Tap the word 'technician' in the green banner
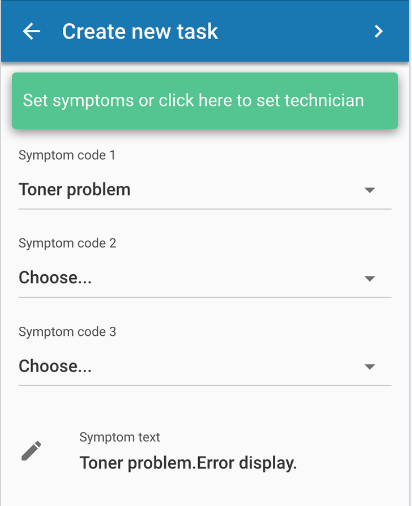This screenshot has width=412, height=506. [324, 100]
